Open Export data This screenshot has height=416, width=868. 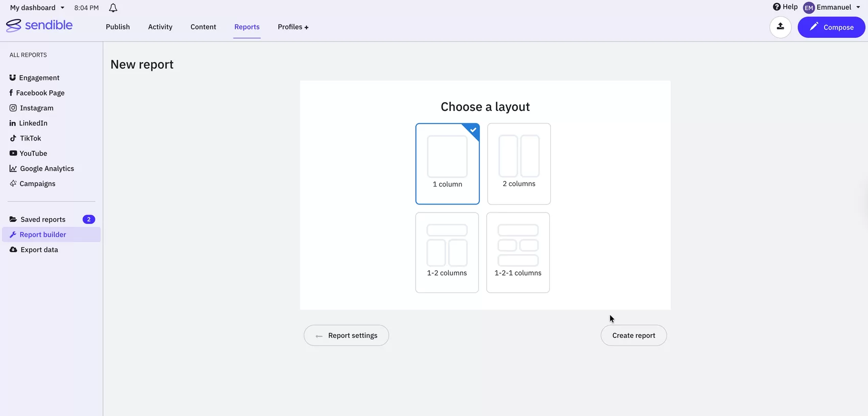[x=39, y=250]
